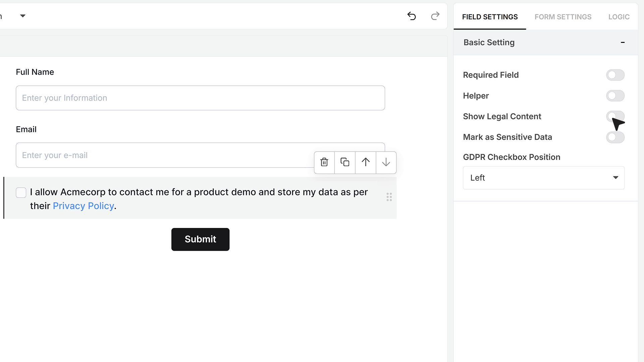Click the Submit button
Image resolution: width=644 pixels, height=362 pixels.
200,239
